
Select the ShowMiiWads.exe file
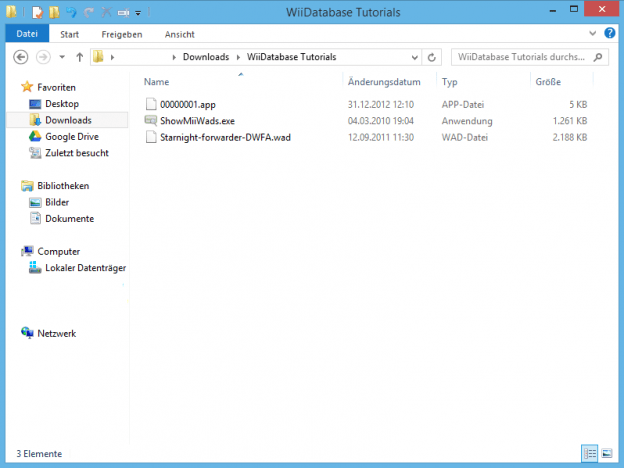(197, 121)
